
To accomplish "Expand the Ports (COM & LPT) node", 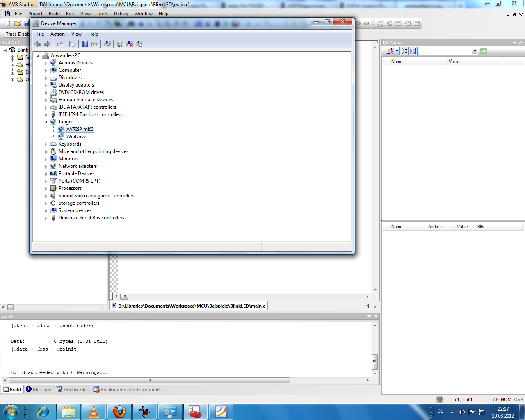I will [46, 181].
